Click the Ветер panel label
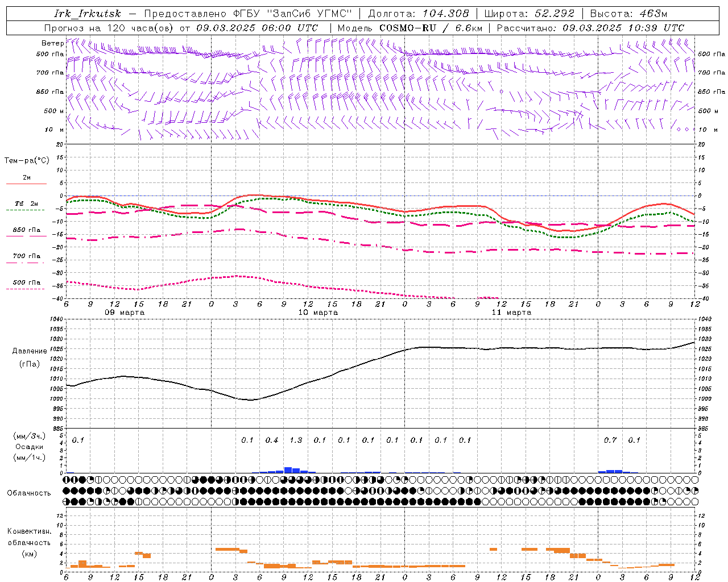 (53, 43)
